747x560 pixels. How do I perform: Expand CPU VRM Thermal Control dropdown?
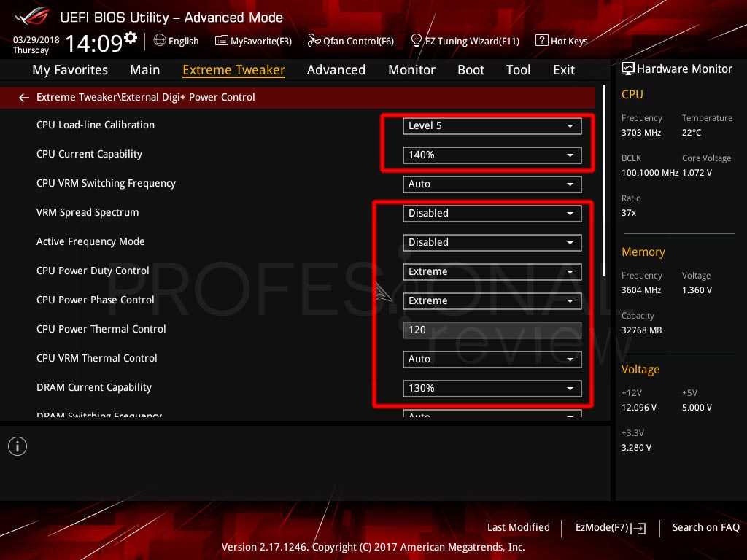click(x=492, y=359)
